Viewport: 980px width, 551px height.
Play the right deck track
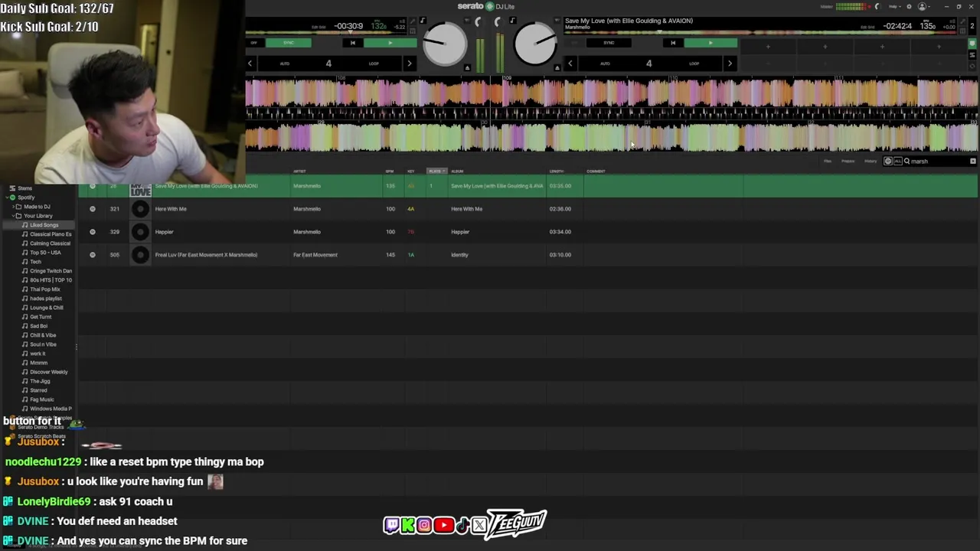710,43
